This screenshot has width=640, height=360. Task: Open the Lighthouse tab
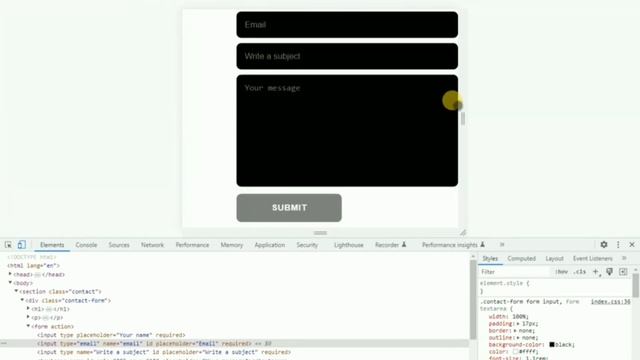pos(349,245)
